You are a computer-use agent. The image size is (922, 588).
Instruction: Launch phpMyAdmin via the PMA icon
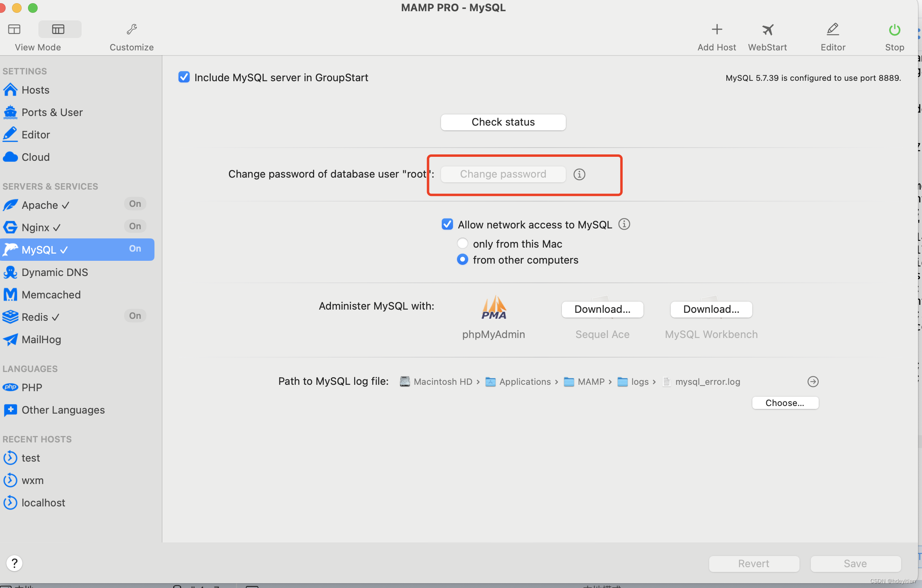[494, 307]
